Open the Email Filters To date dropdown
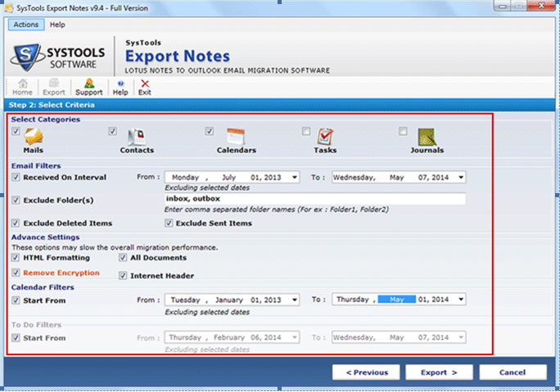Image resolution: width=560 pixels, height=392 pixels. click(x=461, y=177)
